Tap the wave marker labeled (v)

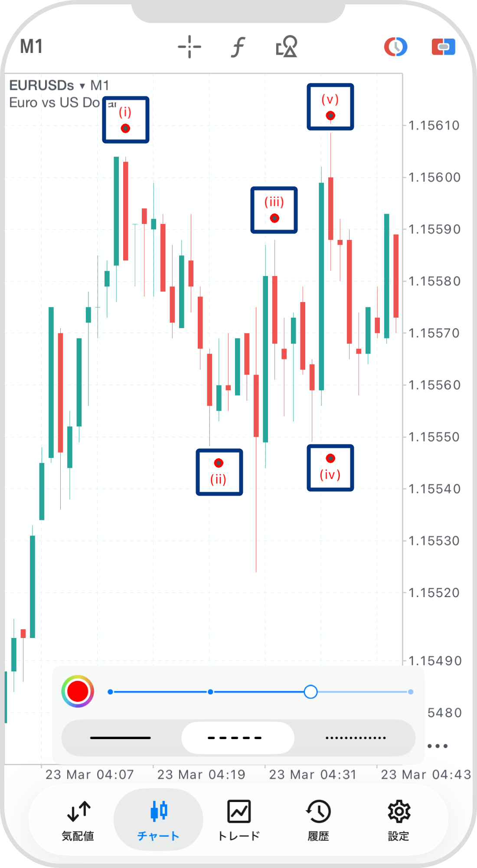pyautogui.click(x=330, y=115)
